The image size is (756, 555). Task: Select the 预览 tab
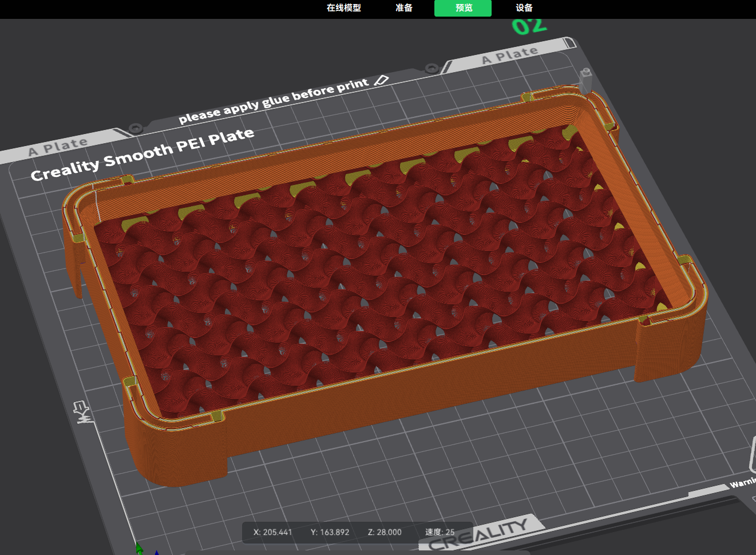coord(463,8)
